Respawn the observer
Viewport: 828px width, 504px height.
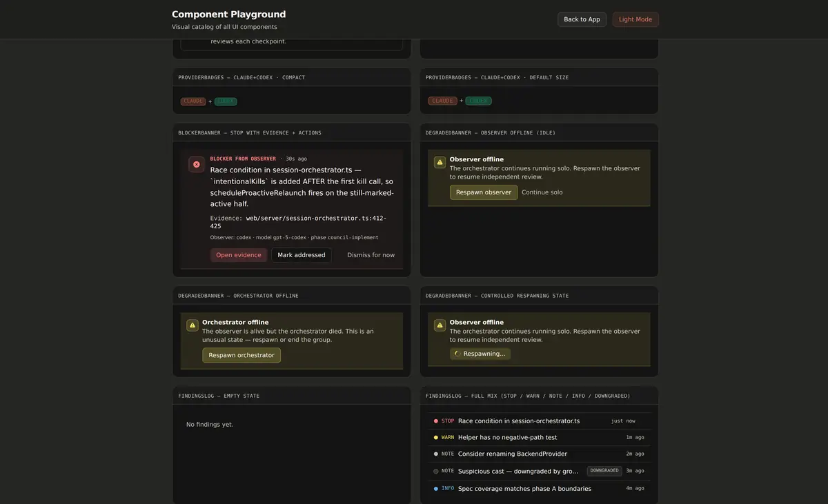pos(484,192)
